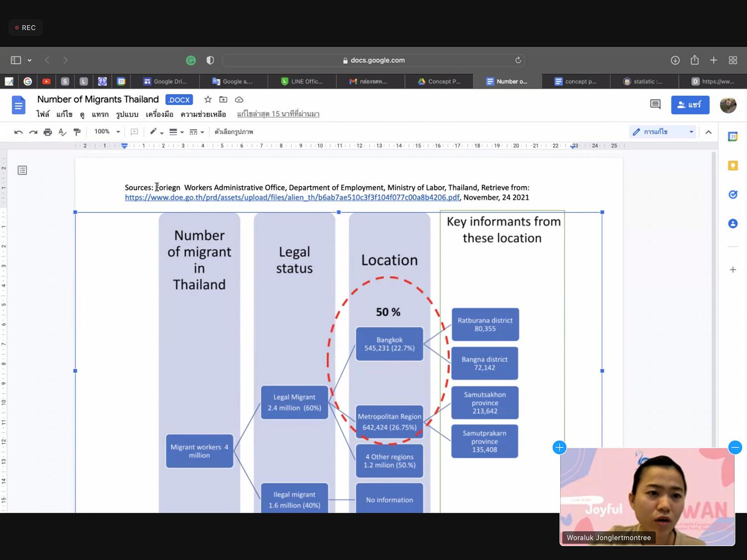Click the Safari share icon

tap(695, 60)
